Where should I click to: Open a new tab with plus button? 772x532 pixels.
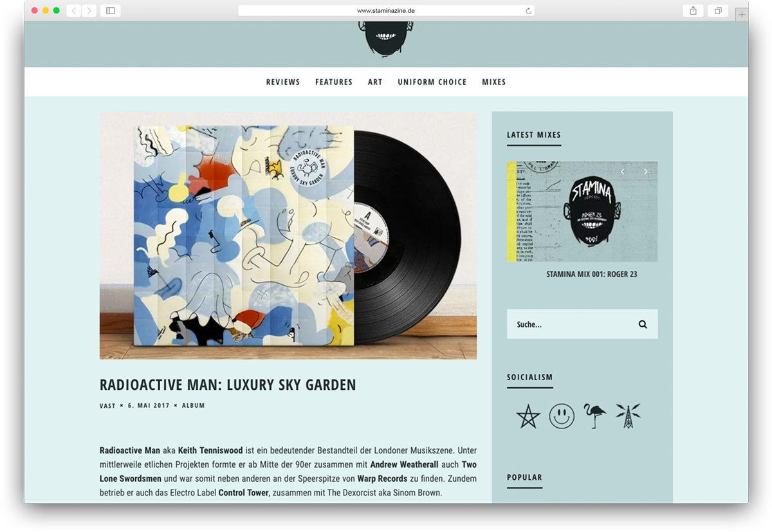tap(742, 14)
